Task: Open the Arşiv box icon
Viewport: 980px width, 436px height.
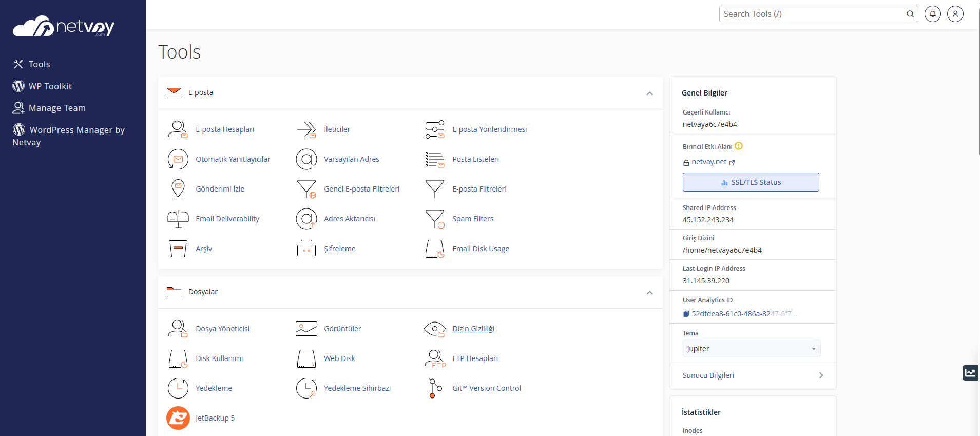Action: [x=178, y=249]
